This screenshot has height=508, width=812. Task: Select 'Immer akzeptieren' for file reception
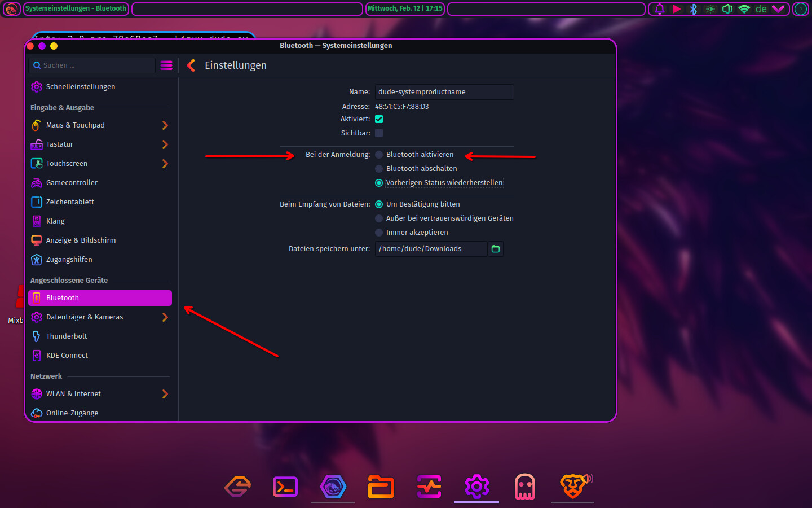(412, 233)
